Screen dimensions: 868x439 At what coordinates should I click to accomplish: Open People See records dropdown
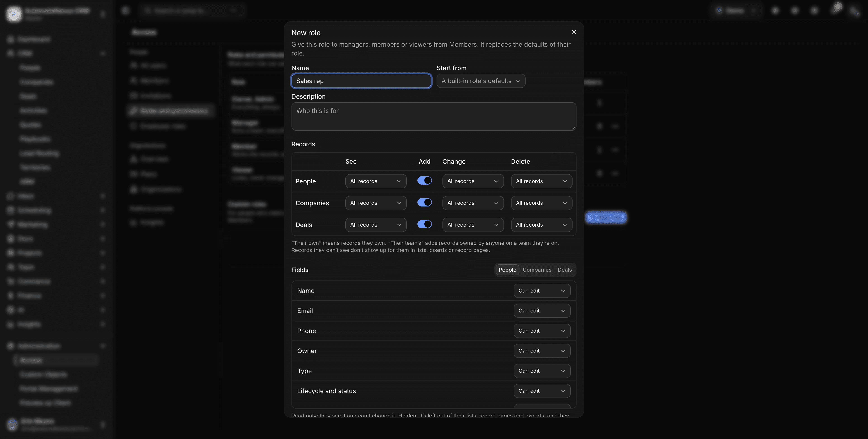point(376,181)
